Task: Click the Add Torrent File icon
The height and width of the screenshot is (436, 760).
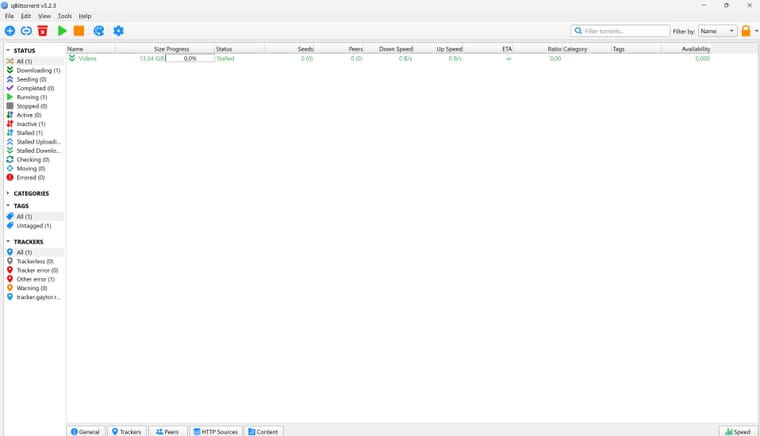Action: [10, 31]
